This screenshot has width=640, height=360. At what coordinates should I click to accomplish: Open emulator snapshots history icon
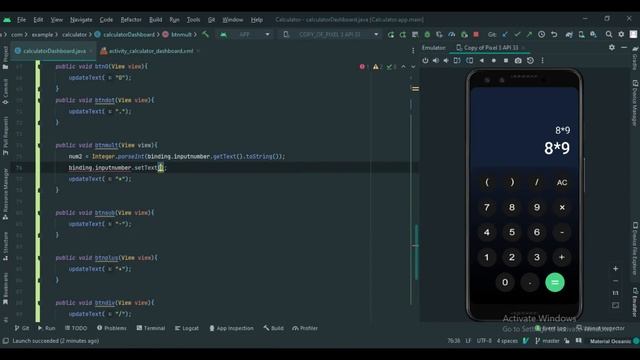[x=530, y=60]
